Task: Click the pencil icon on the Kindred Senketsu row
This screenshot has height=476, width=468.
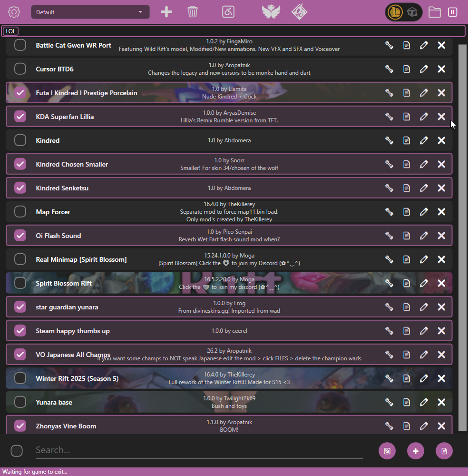Action: (424, 188)
